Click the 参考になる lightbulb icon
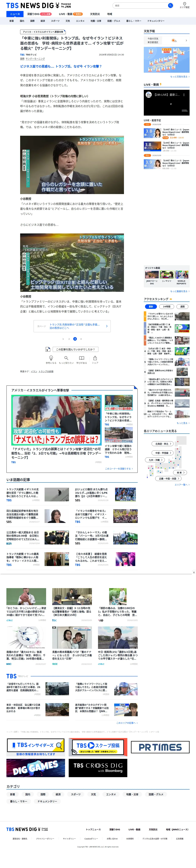196x868 pixels. point(51,358)
